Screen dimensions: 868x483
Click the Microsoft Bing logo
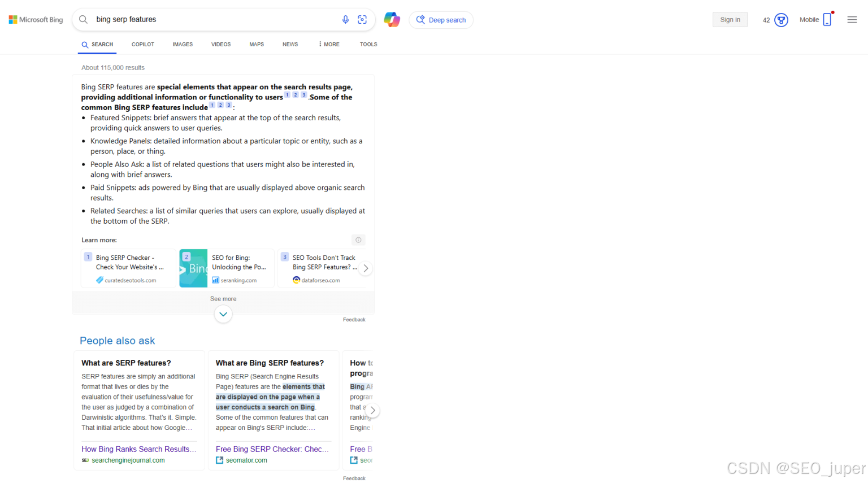36,20
